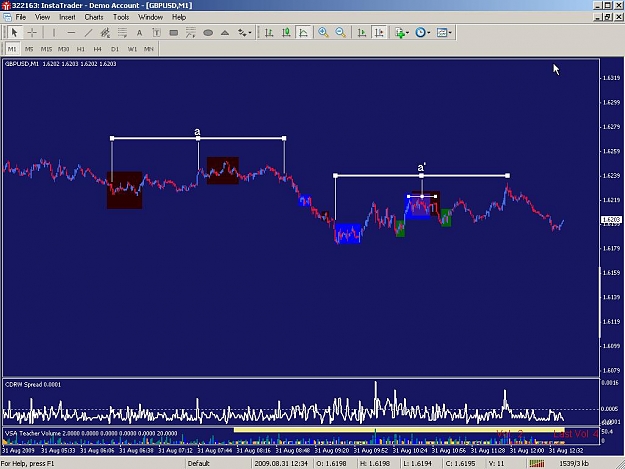Switch timeframe to M30

(x=63, y=49)
